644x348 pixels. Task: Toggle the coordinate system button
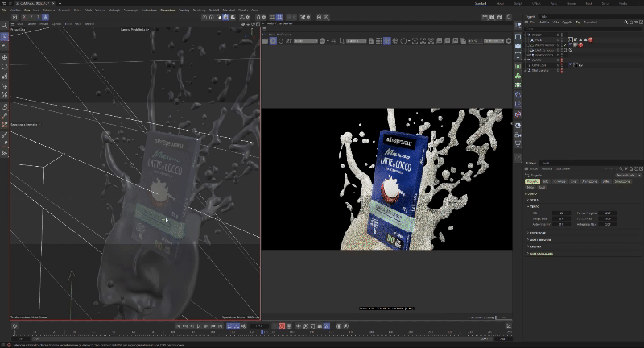(45, 17)
